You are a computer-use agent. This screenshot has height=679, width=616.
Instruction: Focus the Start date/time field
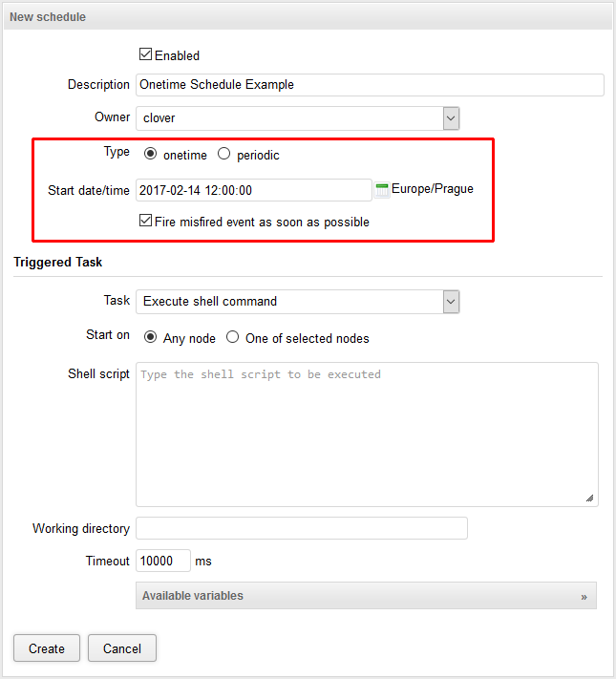coord(253,190)
